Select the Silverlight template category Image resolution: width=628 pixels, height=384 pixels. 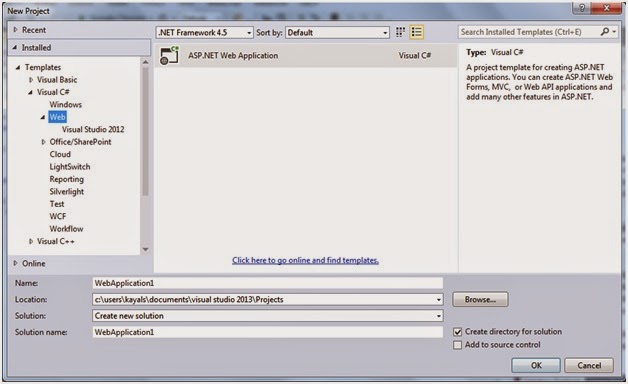67,191
